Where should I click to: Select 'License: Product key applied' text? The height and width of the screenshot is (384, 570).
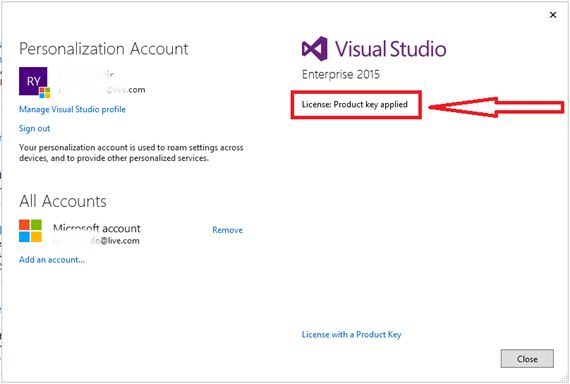[x=354, y=105]
